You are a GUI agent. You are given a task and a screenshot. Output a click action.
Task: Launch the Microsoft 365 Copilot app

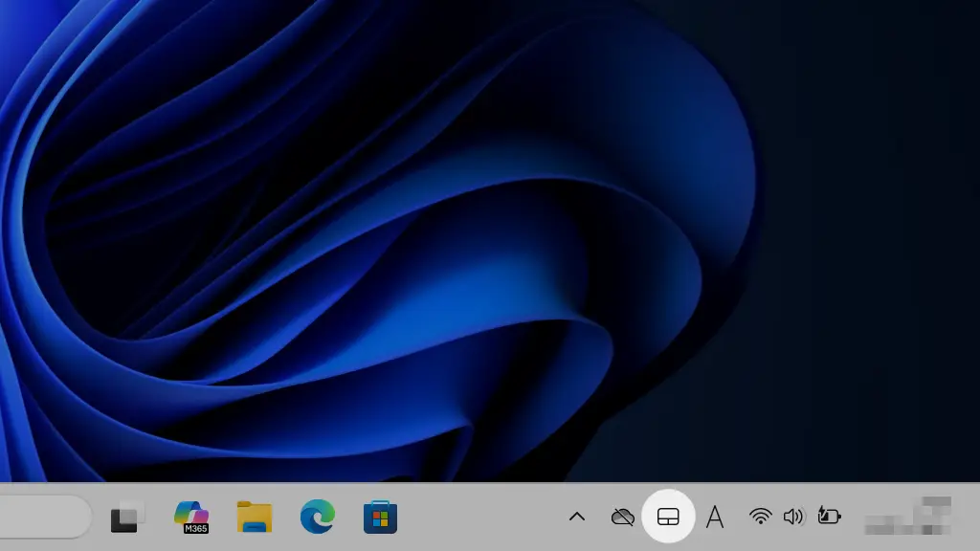(191, 517)
